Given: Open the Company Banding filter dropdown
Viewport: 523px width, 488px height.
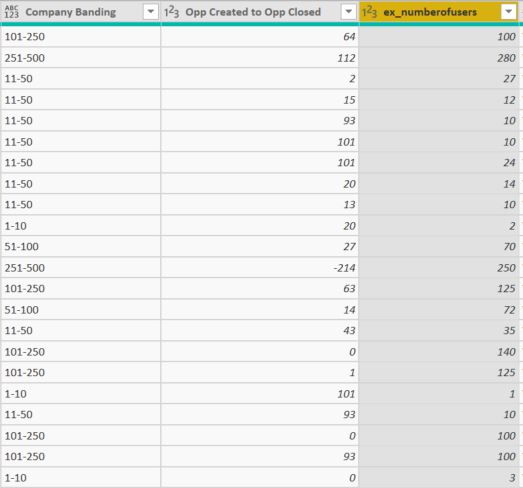Looking at the screenshot, I should pos(151,12).
